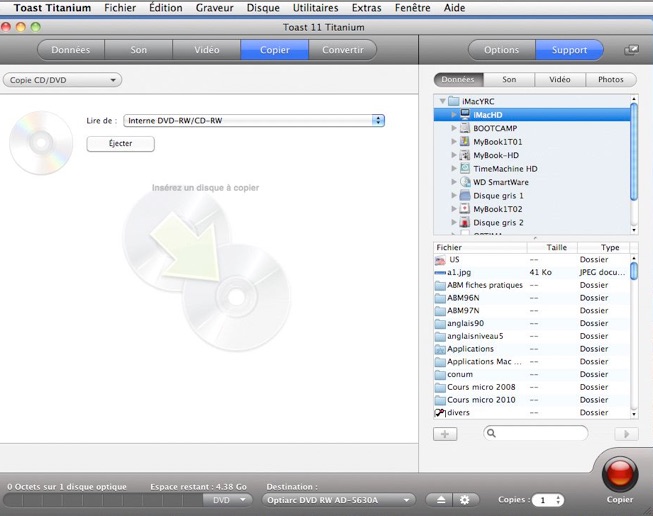Screen dimensions: 653x516
Task: Open the Utilitaires menu
Action: (316, 8)
